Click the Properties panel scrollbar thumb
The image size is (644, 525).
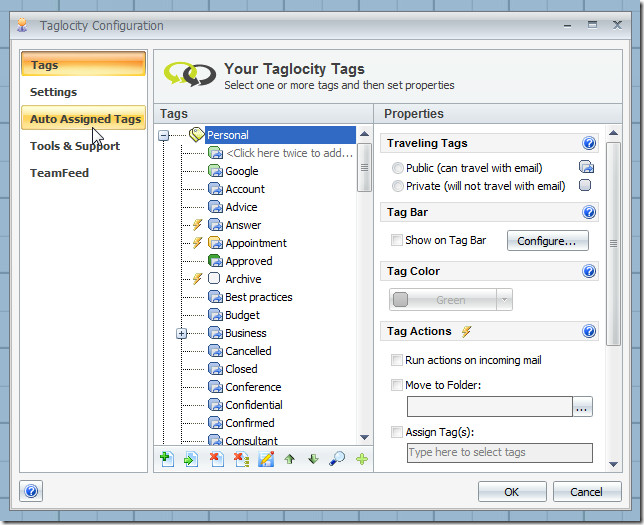(614, 244)
